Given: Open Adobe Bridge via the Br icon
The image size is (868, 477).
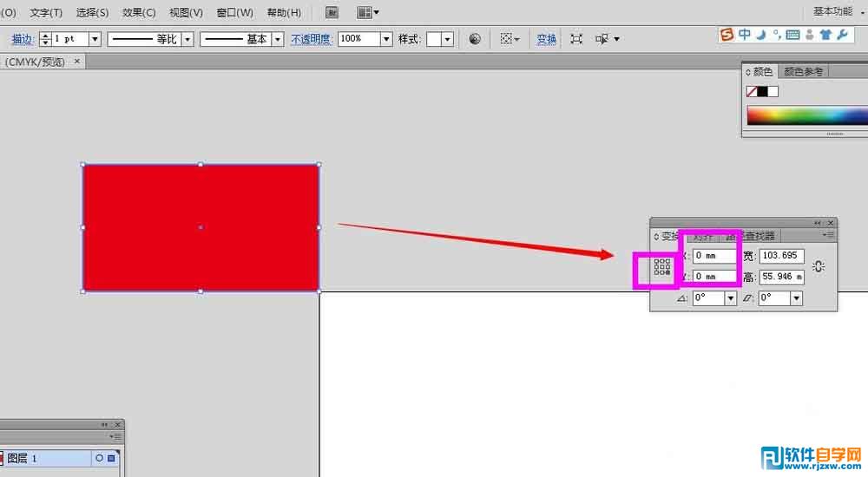Looking at the screenshot, I should [x=332, y=13].
